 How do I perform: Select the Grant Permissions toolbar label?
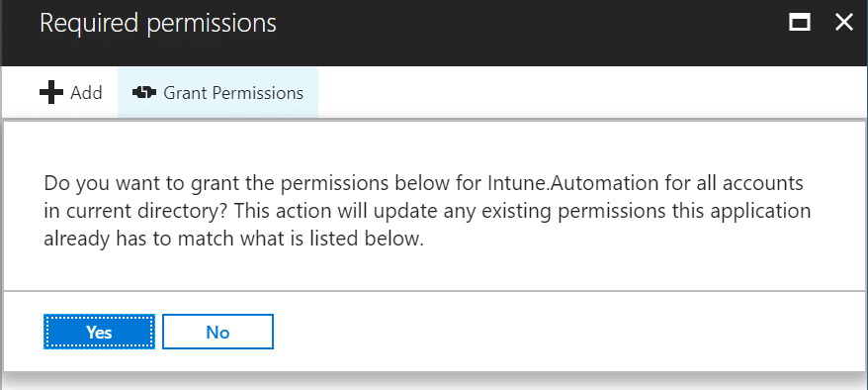click(233, 93)
